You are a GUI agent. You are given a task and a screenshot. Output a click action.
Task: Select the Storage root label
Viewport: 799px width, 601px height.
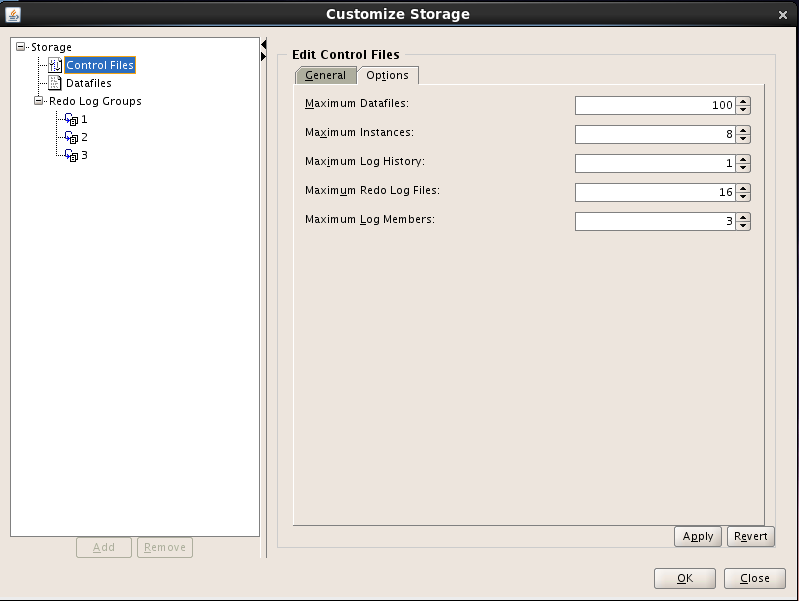pyautogui.click(x=51, y=47)
